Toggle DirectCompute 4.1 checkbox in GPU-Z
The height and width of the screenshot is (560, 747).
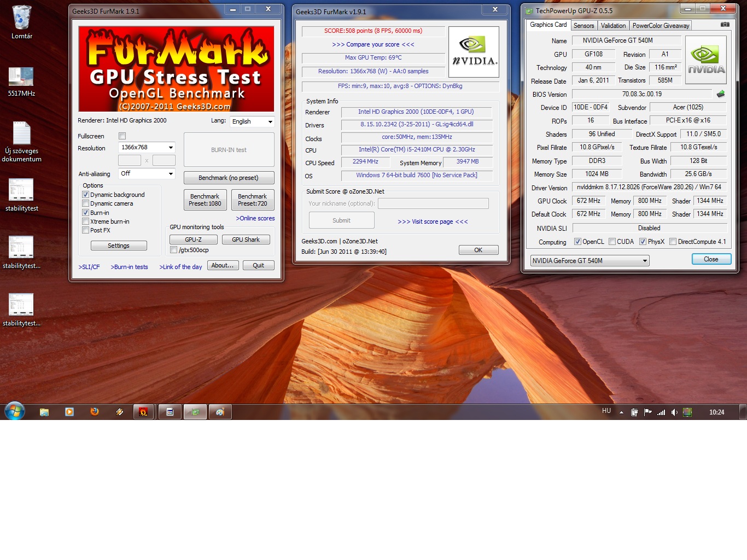[x=673, y=242]
